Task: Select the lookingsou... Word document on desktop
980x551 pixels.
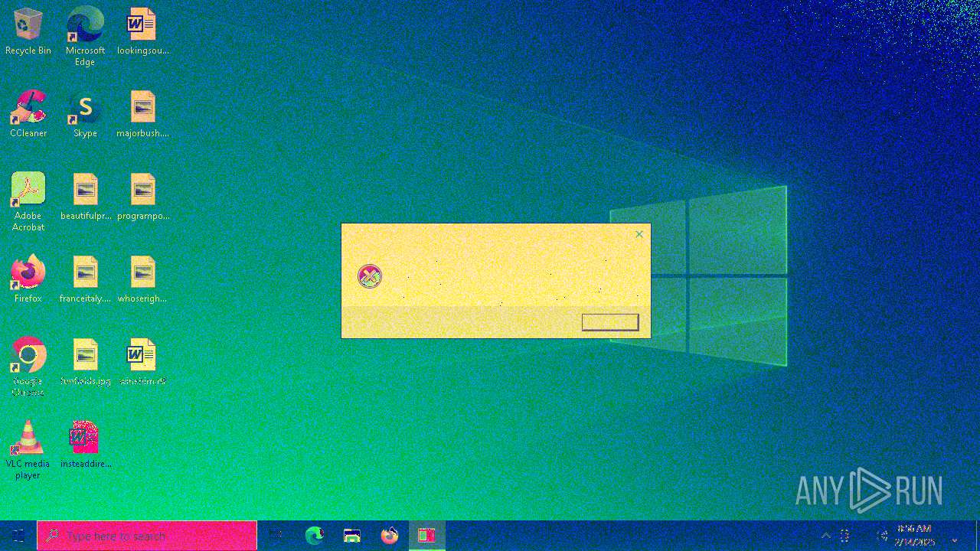Action: pos(142,32)
